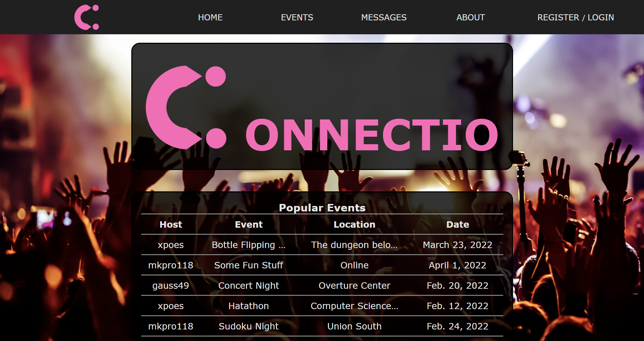
Task: Open the HOME navigation link
Action: click(x=210, y=17)
